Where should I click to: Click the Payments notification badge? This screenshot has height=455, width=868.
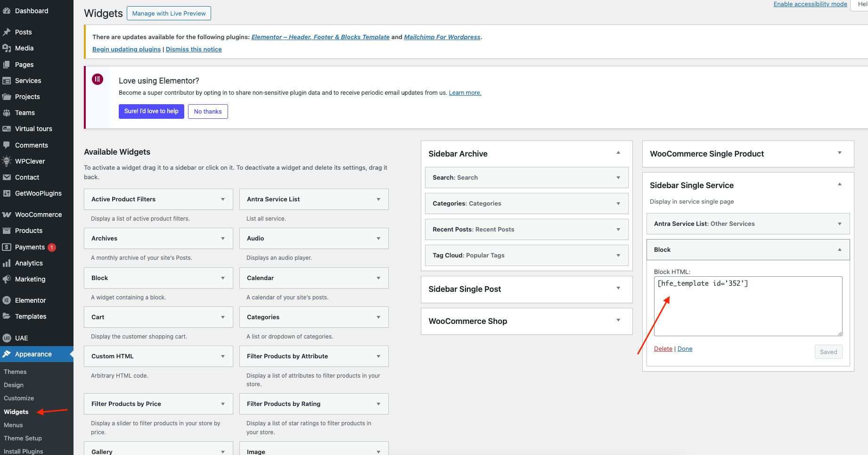point(52,248)
